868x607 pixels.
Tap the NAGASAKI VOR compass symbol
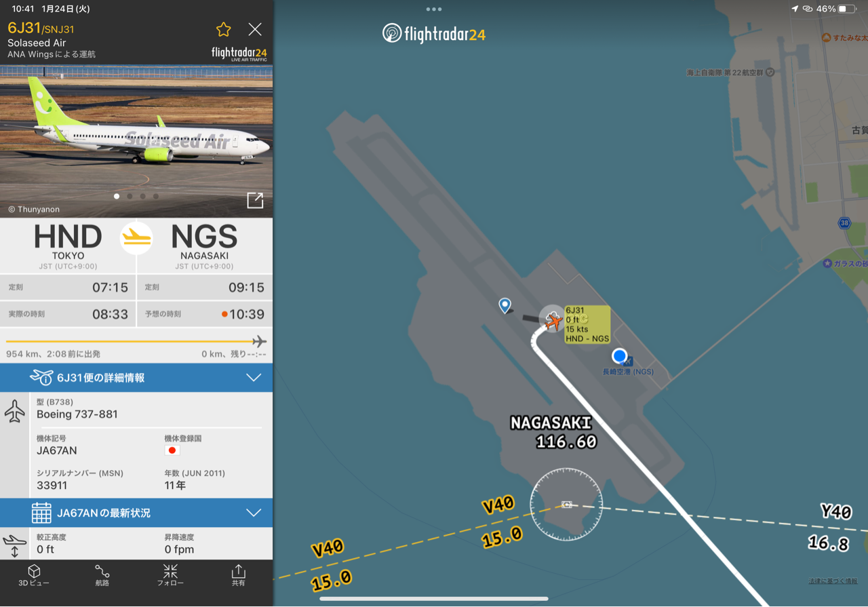click(x=566, y=505)
